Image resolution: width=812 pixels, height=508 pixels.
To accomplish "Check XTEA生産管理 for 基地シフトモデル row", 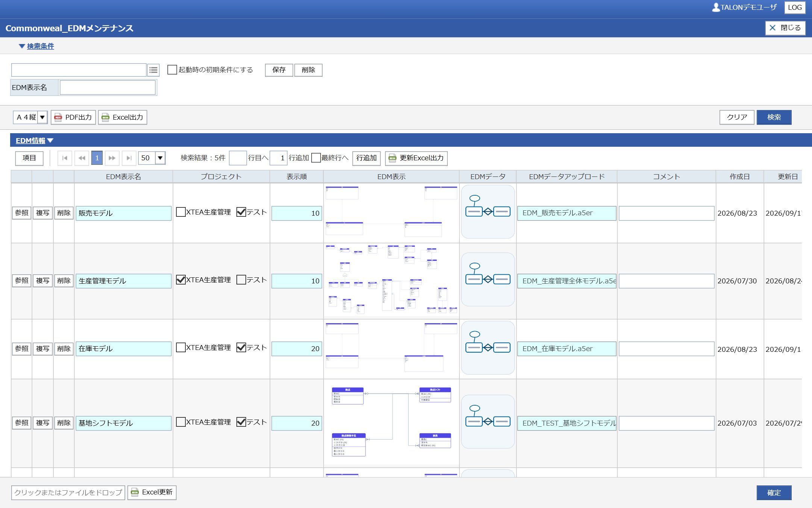I will click(x=181, y=422).
